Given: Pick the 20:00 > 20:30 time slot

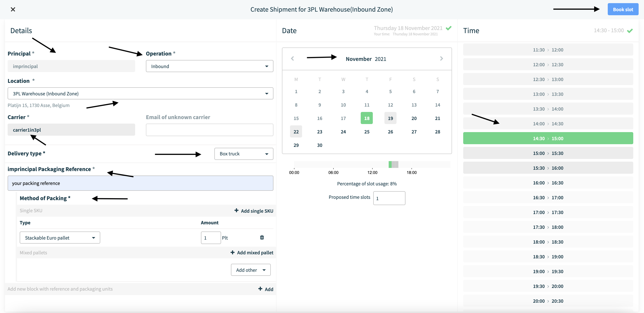Looking at the screenshot, I should tap(548, 300).
